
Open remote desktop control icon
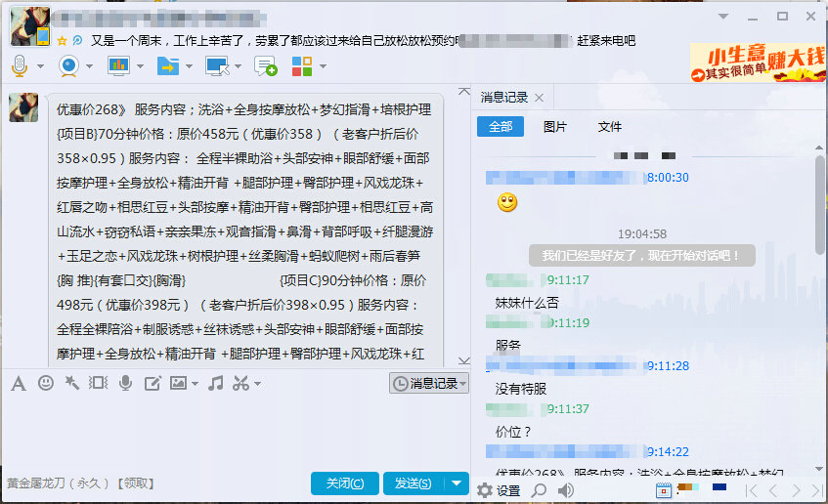pyautogui.click(x=217, y=66)
